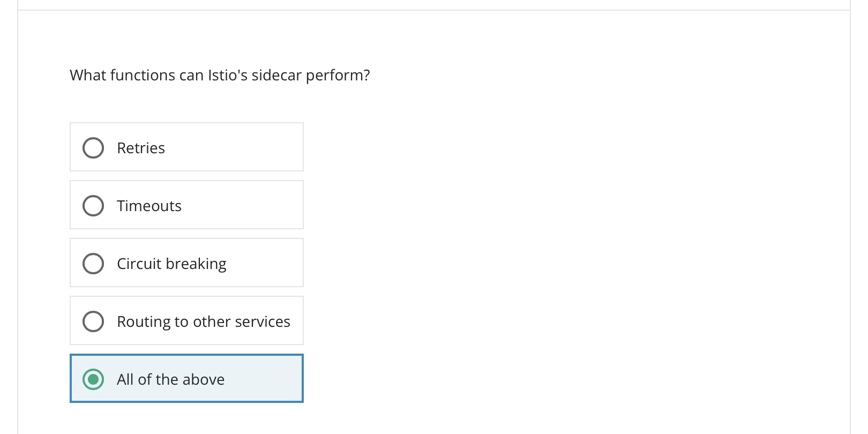
Task: Click blank space inside the Retries option box
Action: (241, 147)
